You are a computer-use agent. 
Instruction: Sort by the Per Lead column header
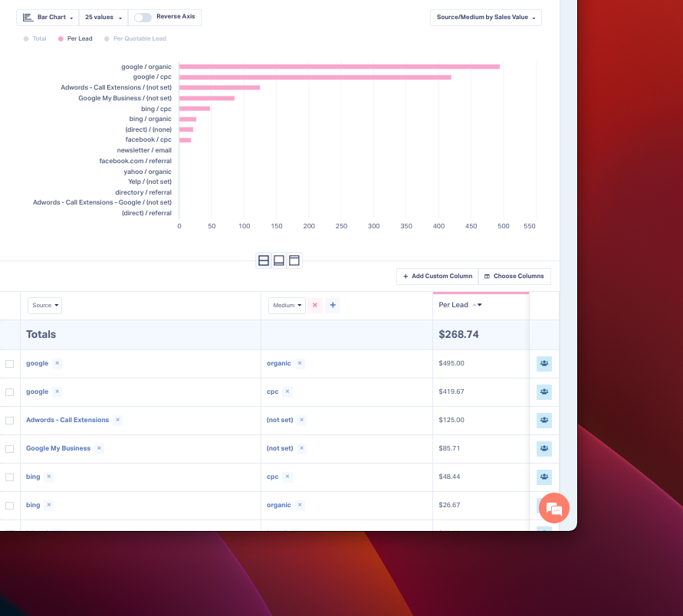pyautogui.click(x=460, y=305)
